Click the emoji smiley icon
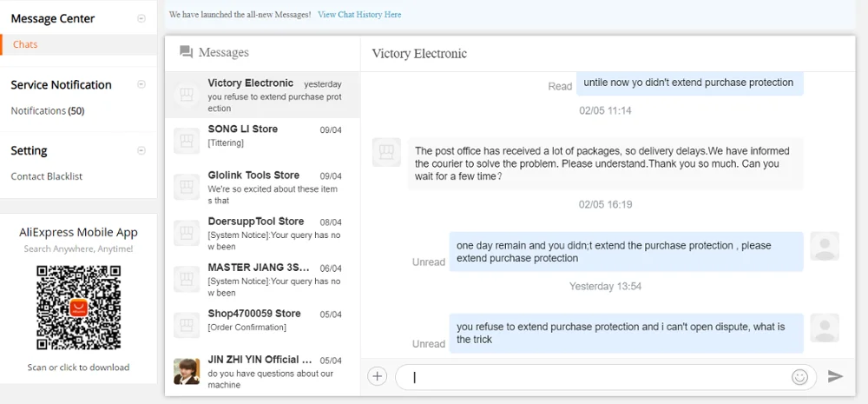868x404 pixels. [799, 376]
